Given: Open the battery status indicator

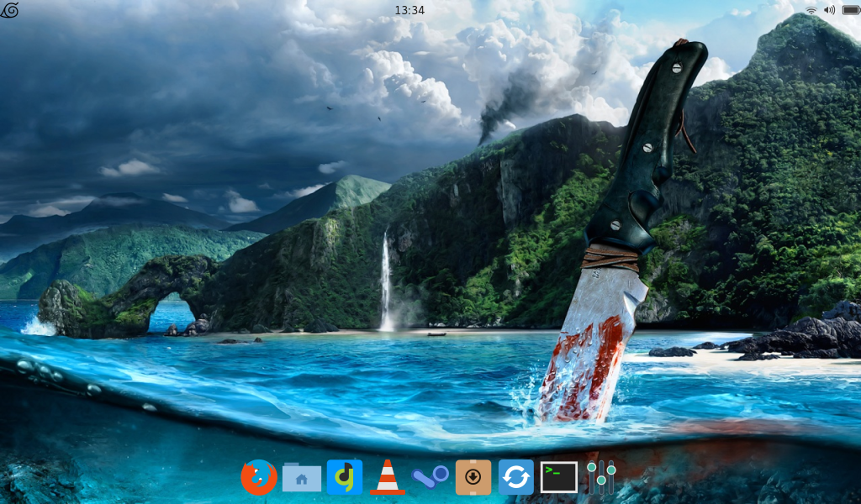Looking at the screenshot, I should (851, 10).
